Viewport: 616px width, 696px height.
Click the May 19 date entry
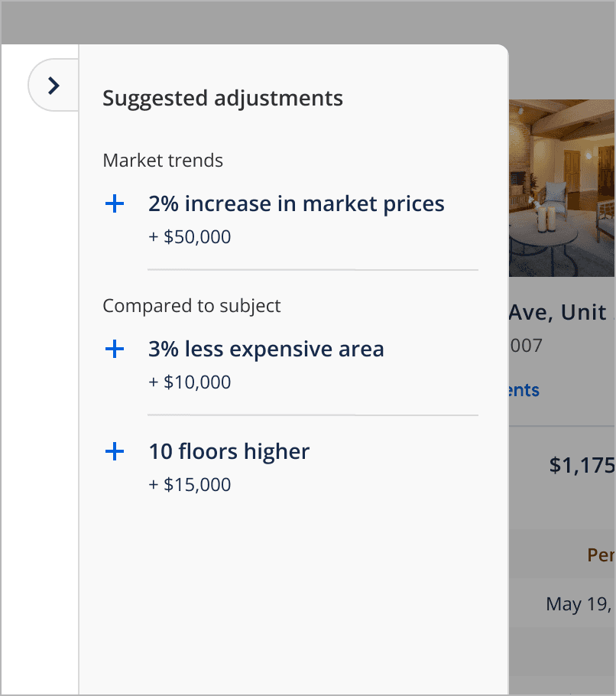pyautogui.click(x=580, y=604)
